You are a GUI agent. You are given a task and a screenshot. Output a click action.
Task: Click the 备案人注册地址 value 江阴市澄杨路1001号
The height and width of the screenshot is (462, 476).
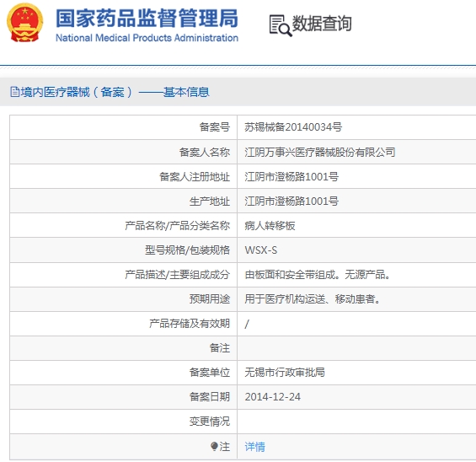pyautogui.click(x=291, y=176)
